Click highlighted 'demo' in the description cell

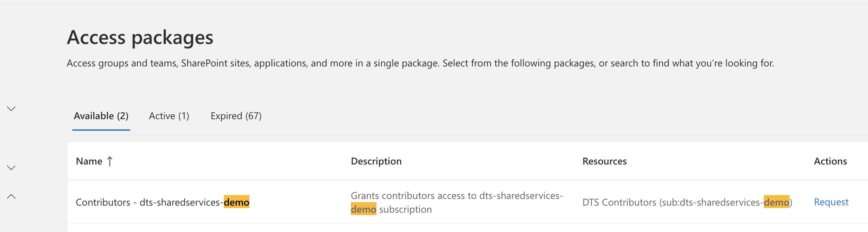(363, 210)
